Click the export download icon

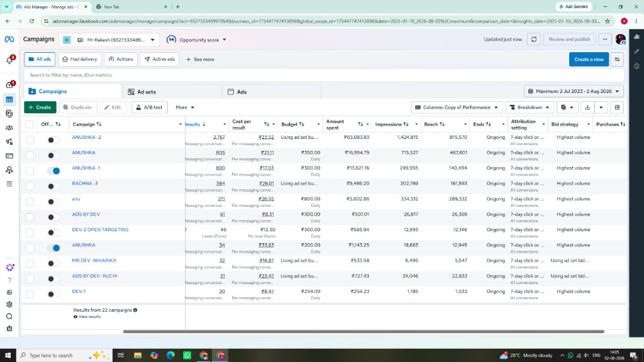click(587, 107)
